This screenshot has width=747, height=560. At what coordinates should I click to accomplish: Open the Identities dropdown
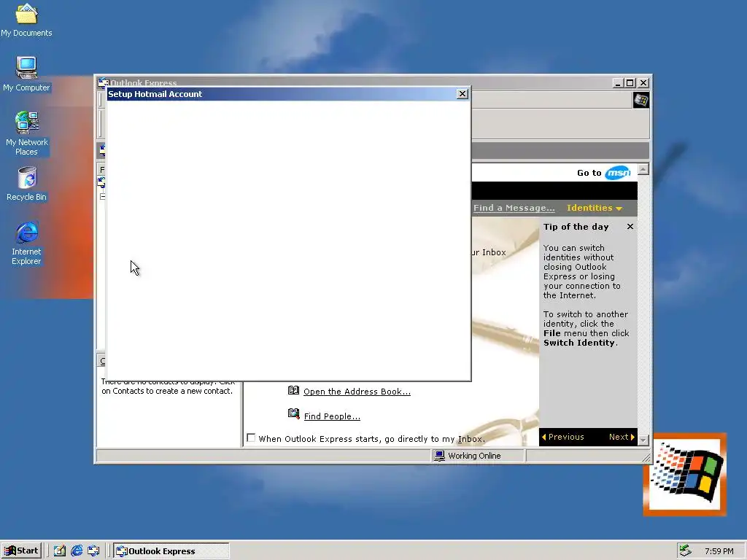point(594,208)
